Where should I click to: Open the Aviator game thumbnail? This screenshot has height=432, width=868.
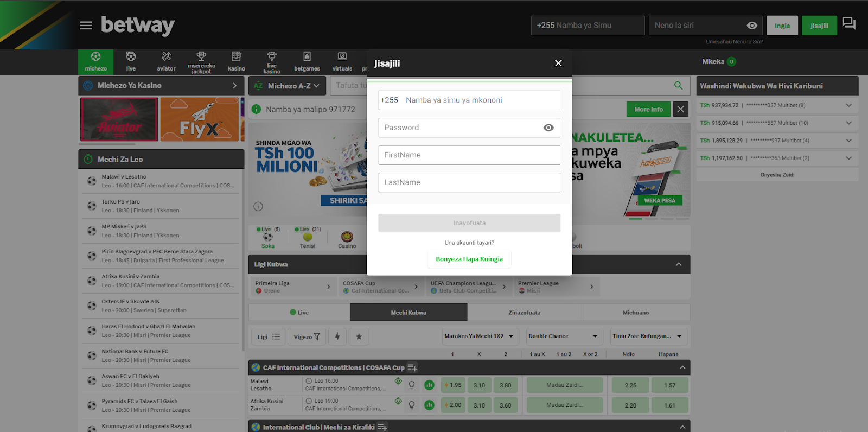[x=119, y=119]
